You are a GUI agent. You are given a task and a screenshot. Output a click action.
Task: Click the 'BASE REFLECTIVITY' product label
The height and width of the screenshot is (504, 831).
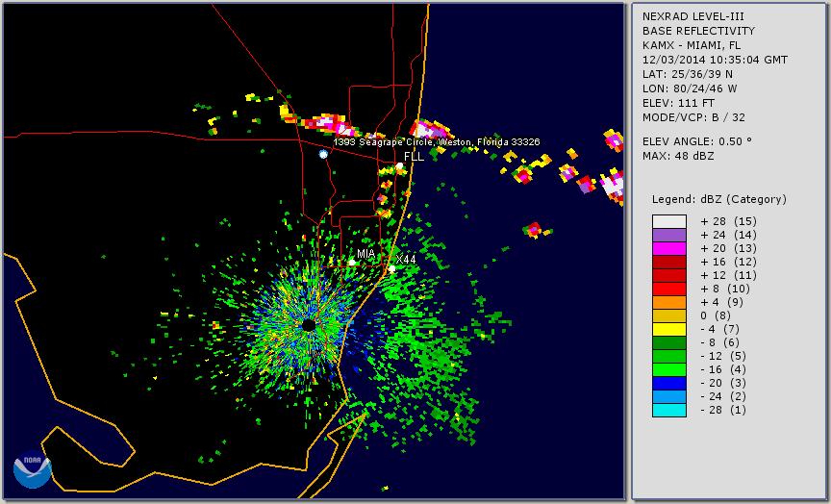(698, 32)
